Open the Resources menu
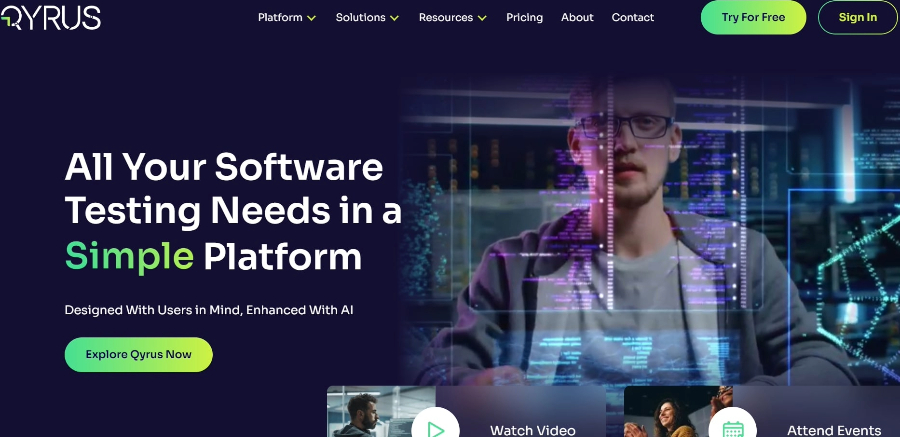This screenshot has height=437, width=900. tap(446, 17)
